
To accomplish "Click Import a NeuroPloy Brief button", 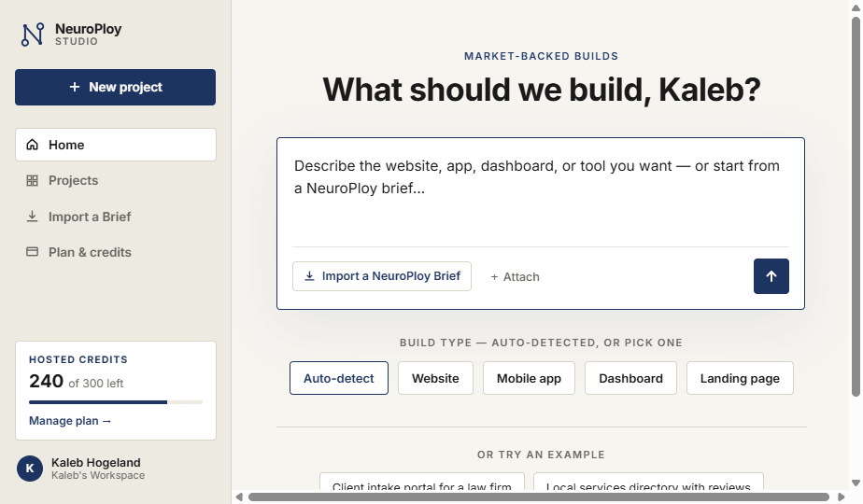I will [x=382, y=276].
